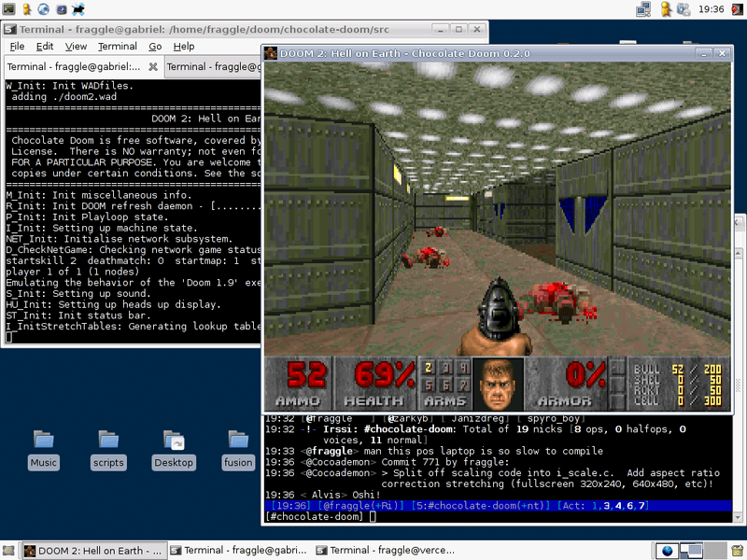Click the red logout icon in the top panel
The width and height of the screenshot is (747, 560).
click(x=737, y=8)
